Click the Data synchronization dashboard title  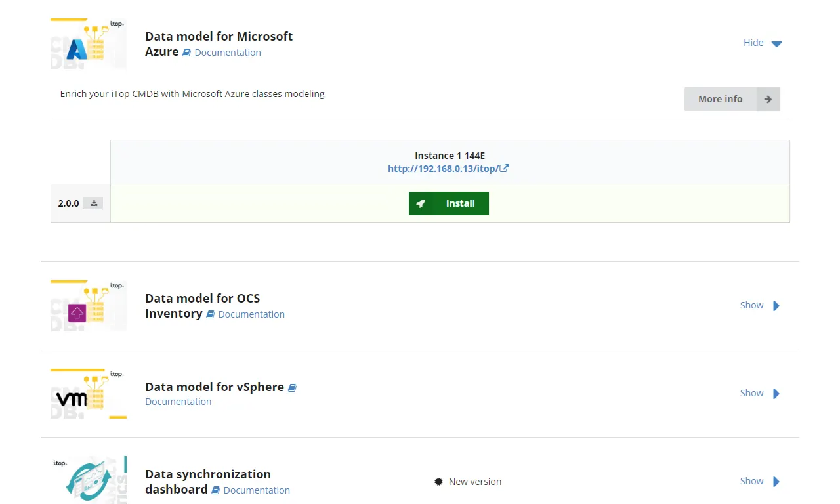pyautogui.click(x=208, y=482)
